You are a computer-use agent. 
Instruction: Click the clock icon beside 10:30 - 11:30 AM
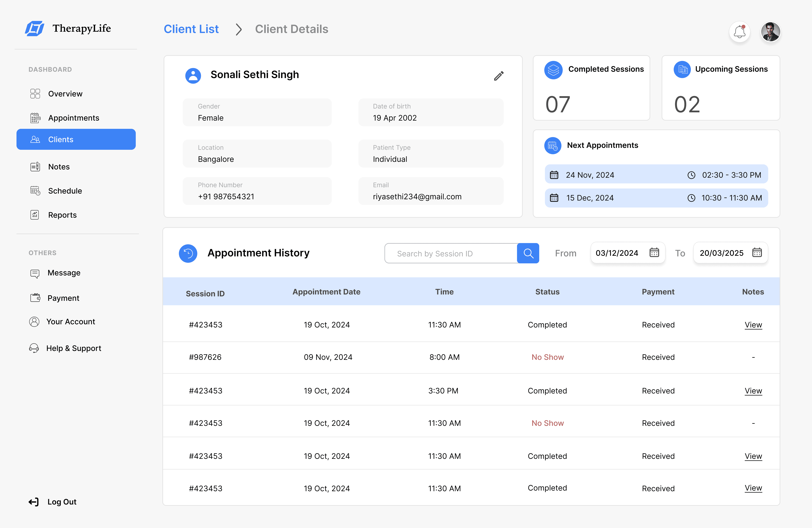pos(691,198)
